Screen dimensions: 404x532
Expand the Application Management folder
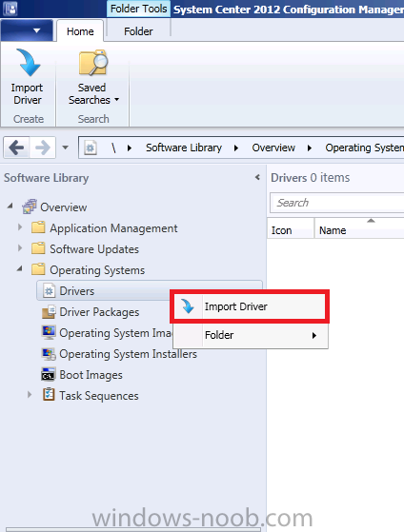pos(20,227)
